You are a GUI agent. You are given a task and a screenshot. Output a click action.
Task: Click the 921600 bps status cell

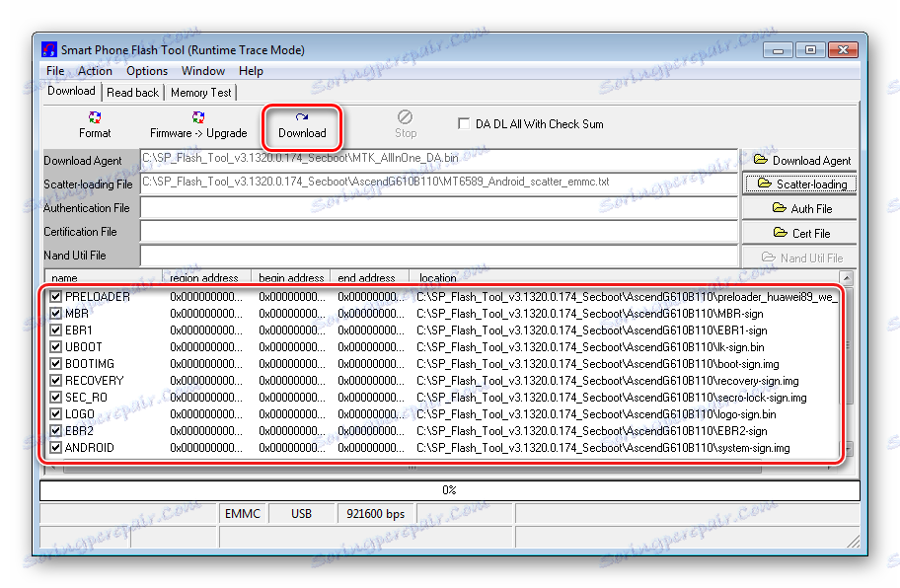pos(375,513)
